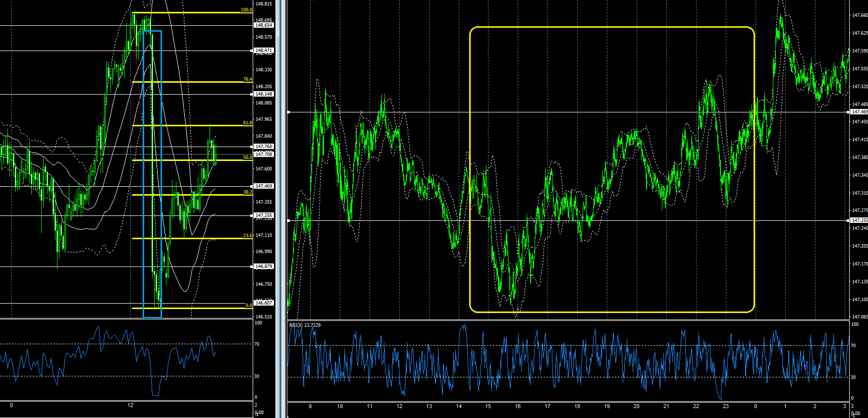Click the 146.607 price label
868x418 pixels.
coord(264,303)
